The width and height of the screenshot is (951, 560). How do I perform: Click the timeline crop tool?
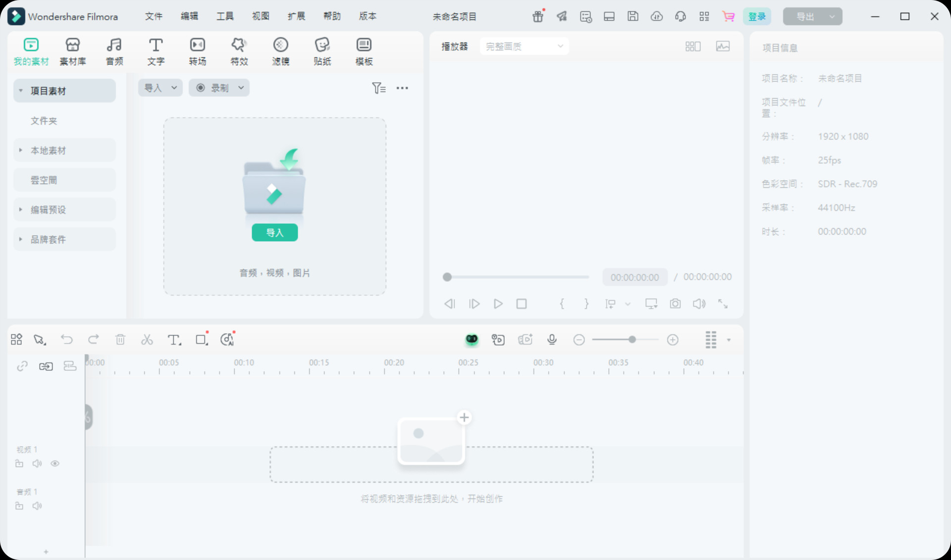202,339
